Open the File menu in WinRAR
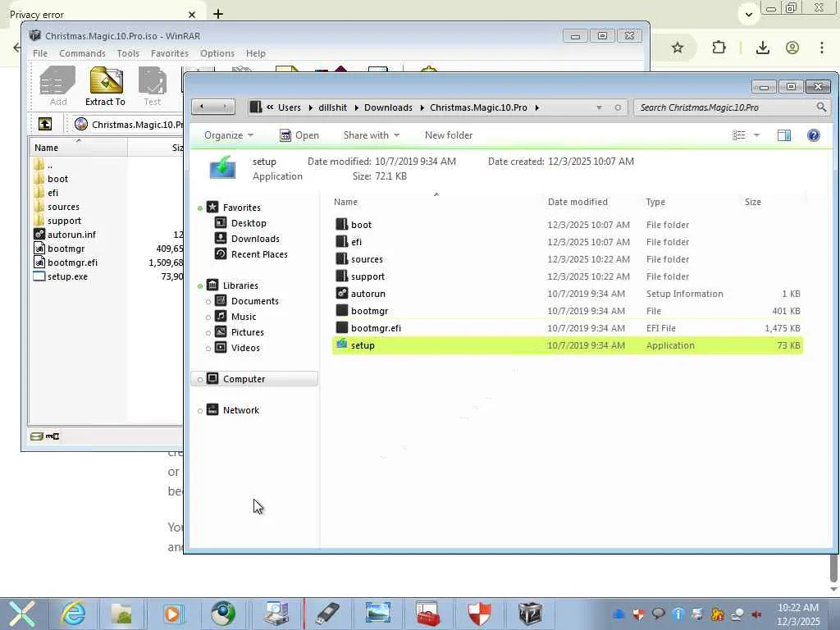This screenshot has height=630, width=840. click(x=40, y=53)
